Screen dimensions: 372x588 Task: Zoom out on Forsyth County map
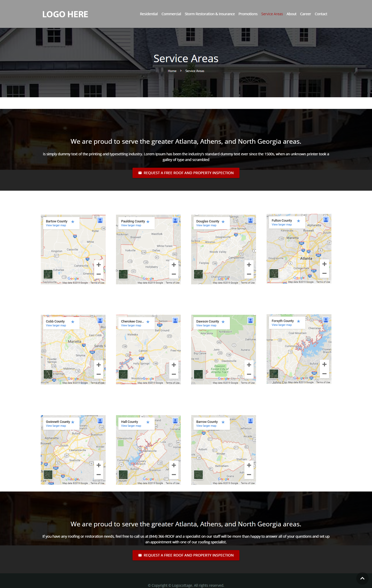tap(324, 374)
